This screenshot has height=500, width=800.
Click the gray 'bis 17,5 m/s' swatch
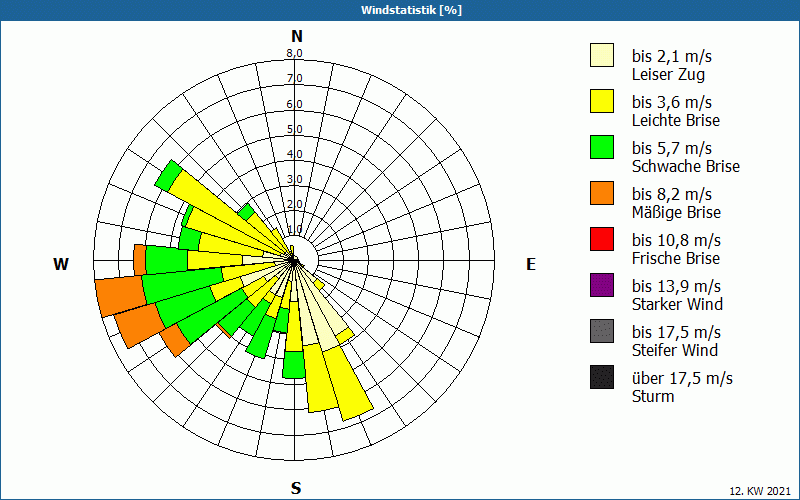point(602,331)
